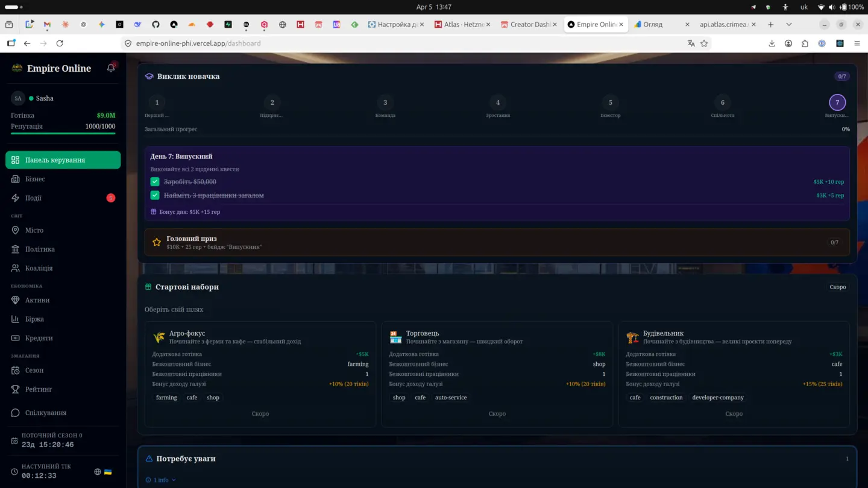Select the Рейтинг trophy icon

16,389
